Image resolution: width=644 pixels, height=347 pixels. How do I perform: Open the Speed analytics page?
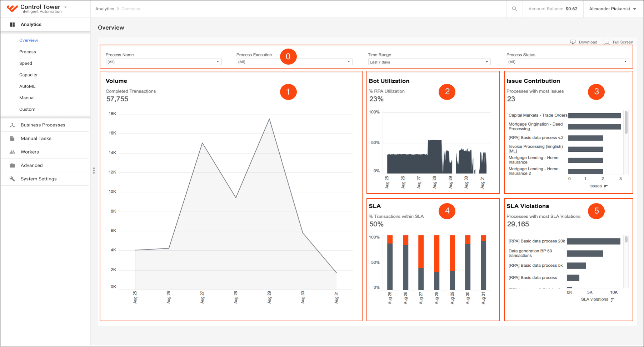pos(26,63)
